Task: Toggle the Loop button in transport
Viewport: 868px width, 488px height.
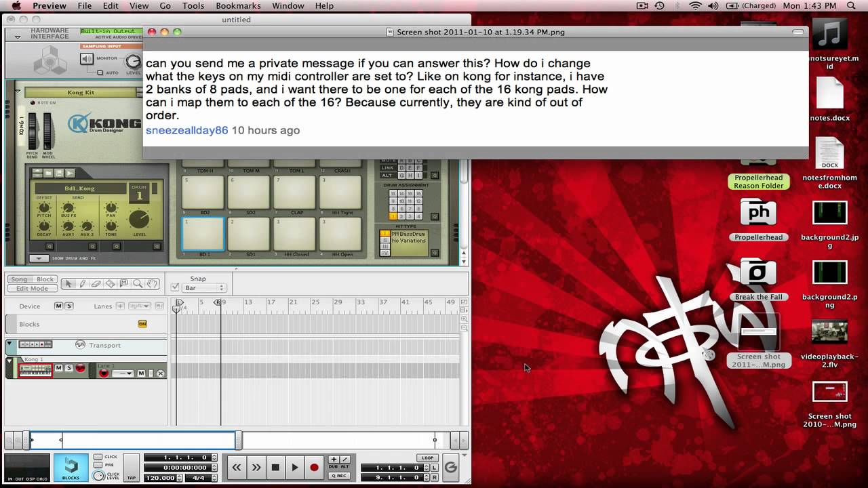Action: tap(427, 458)
